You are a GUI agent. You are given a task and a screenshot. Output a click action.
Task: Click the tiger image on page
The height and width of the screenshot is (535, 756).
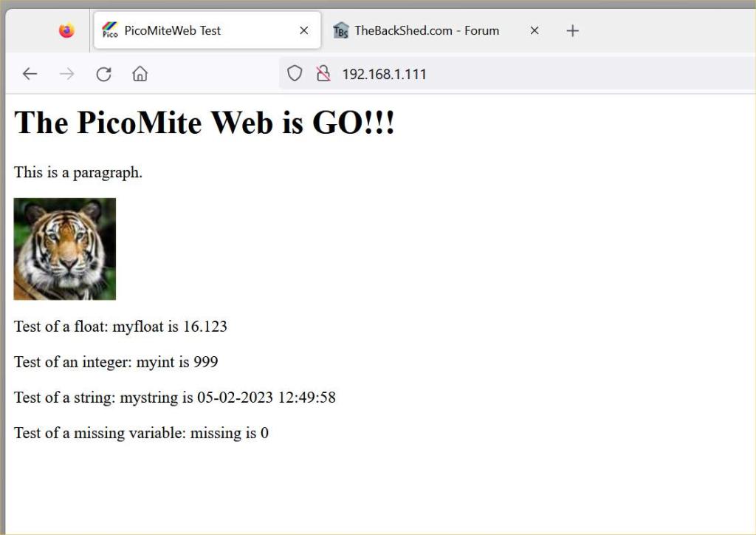click(65, 249)
